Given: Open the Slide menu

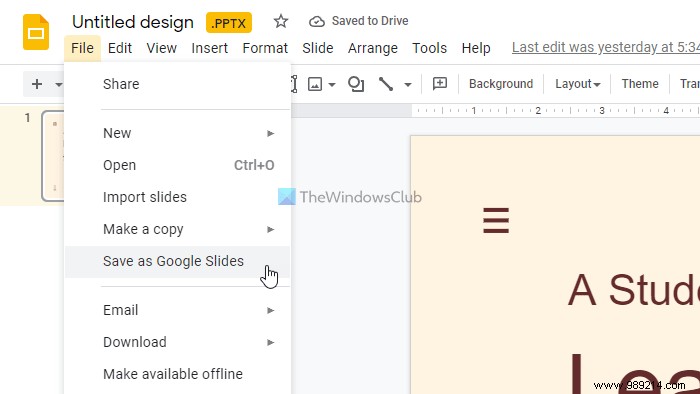Looking at the screenshot, I should (317, 48).
